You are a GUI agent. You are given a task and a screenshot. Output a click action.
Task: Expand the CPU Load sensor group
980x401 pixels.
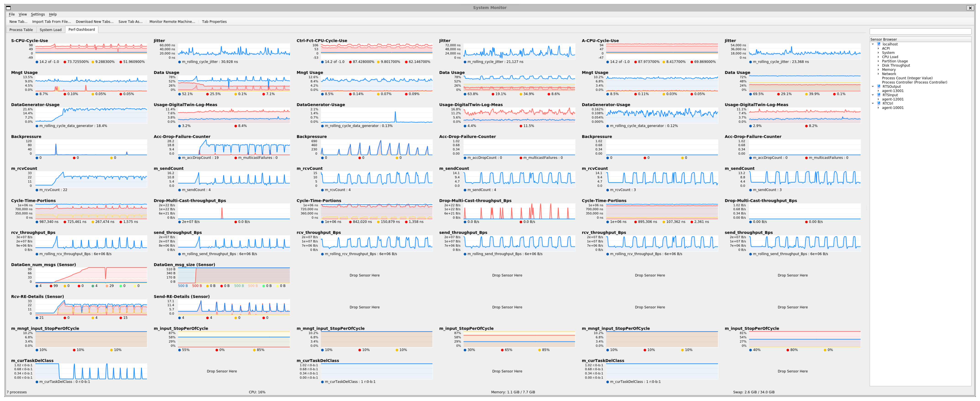click(x=878, y=57)
